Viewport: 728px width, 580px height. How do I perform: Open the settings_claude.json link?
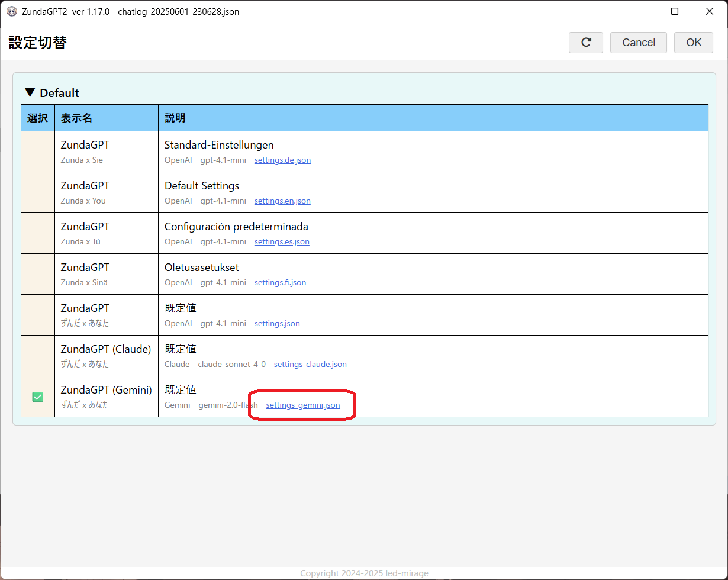(x=310, y=364)
